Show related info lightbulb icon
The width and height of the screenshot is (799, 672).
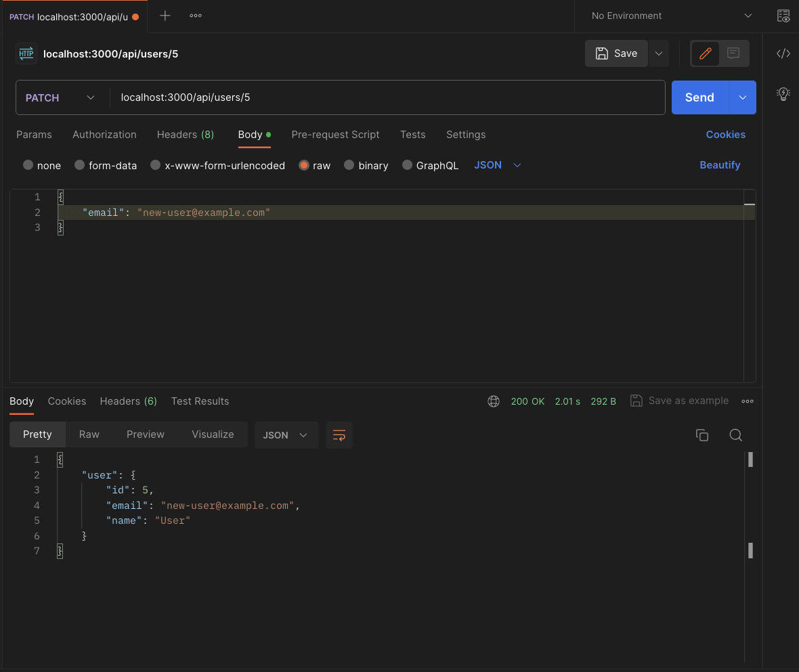[x=783, y=93]
